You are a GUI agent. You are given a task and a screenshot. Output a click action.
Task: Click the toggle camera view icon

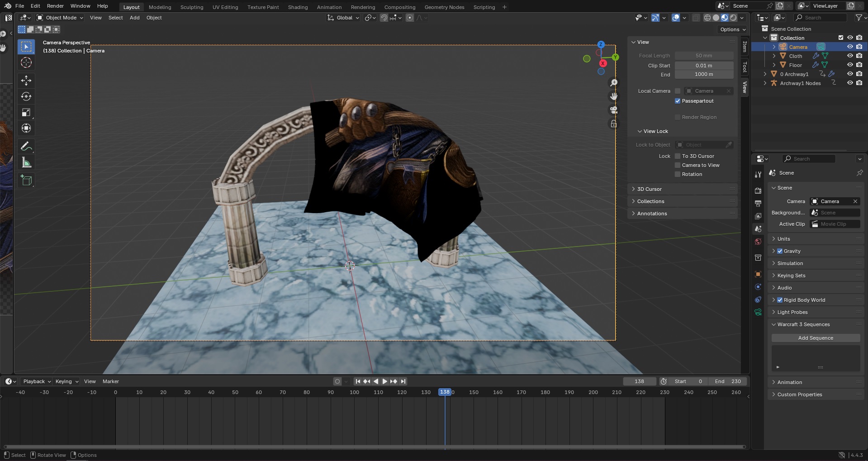[x=613, y=110]
